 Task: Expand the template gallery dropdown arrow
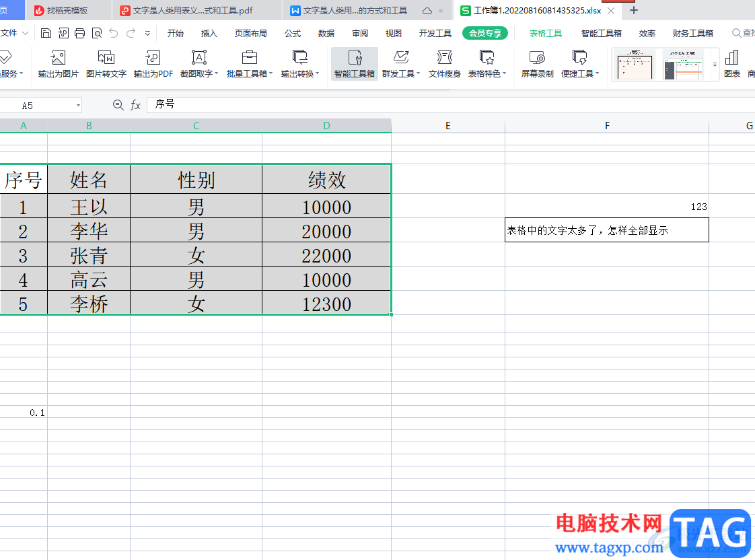[715, 64]
